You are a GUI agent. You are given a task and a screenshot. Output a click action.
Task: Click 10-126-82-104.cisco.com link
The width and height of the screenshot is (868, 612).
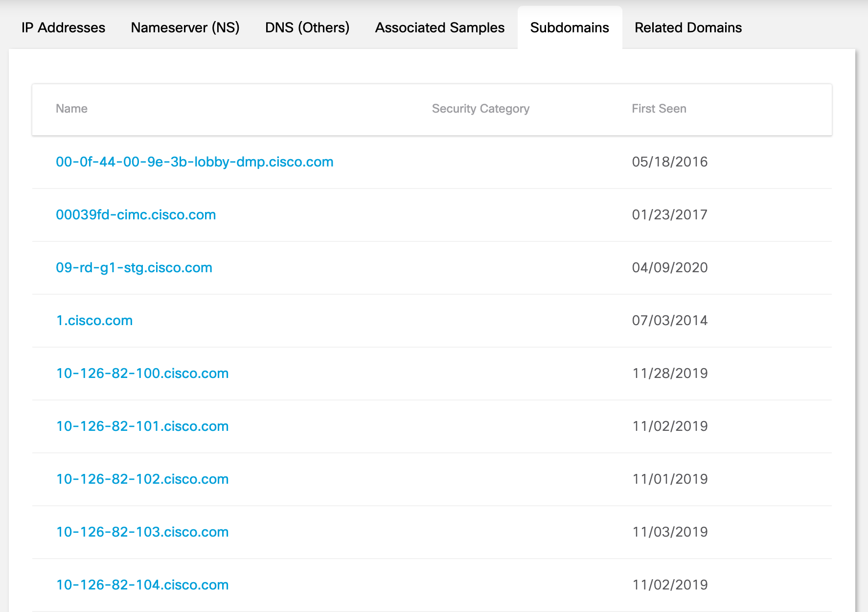[x=142, y=585]
